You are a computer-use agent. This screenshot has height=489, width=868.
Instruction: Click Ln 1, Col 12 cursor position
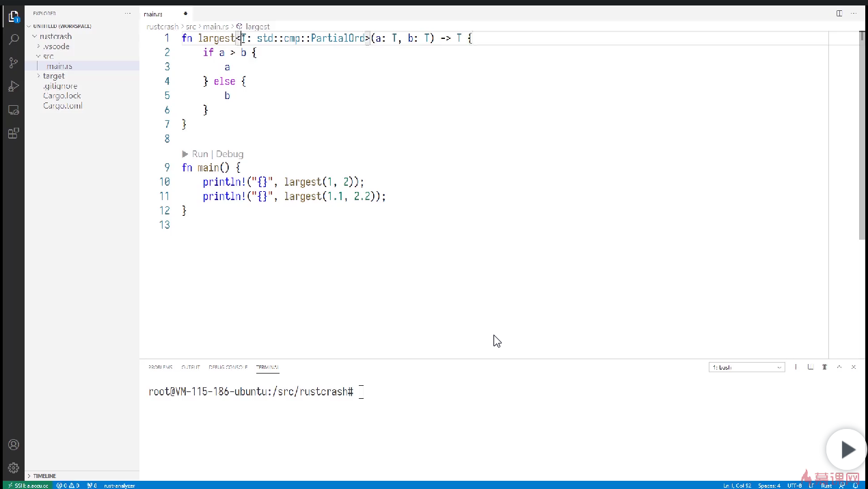coord(737,485)
